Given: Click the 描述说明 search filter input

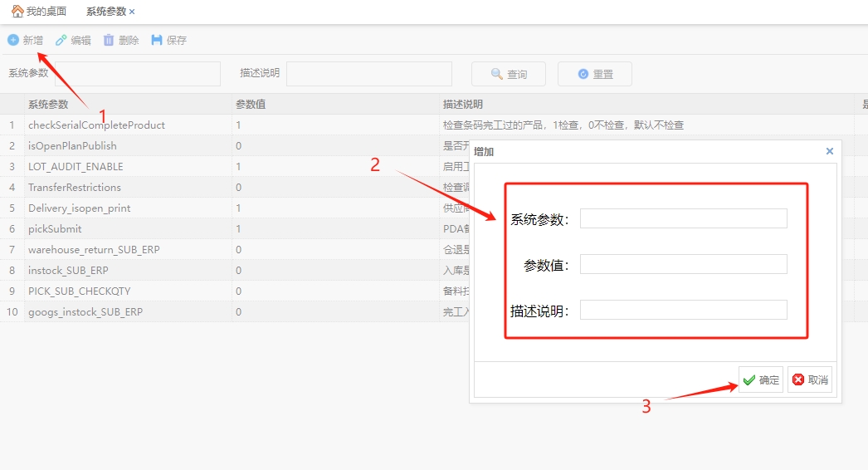Looking at the screenshot, I should 369,73.
